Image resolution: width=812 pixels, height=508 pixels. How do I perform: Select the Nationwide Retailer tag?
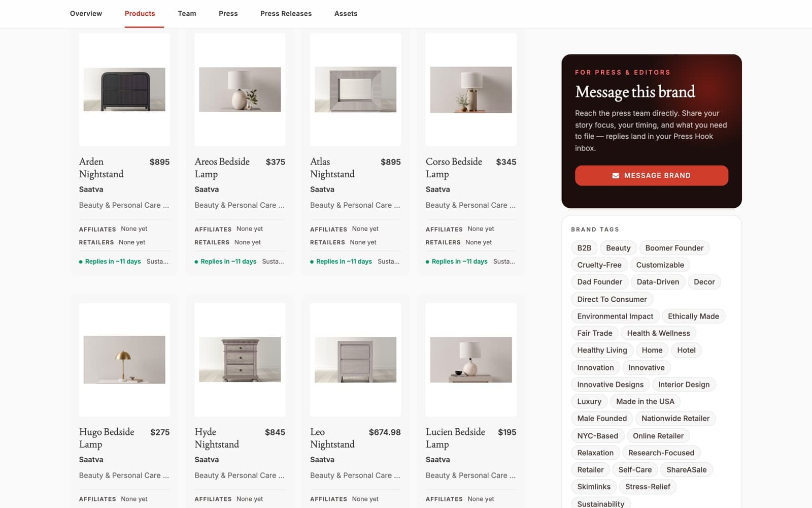coord(675,419)
